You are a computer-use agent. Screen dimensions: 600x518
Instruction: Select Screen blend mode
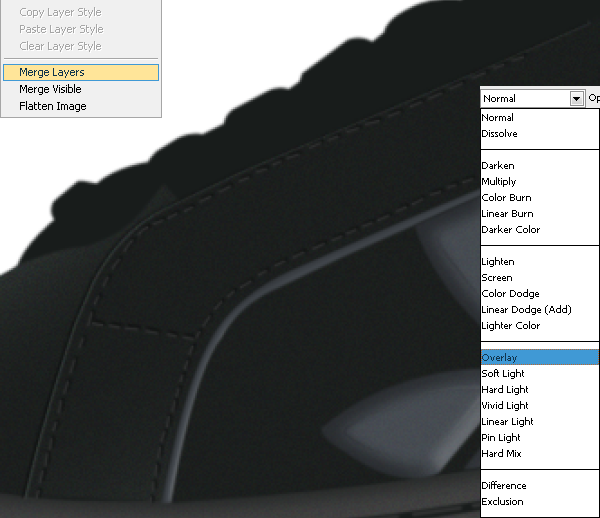point(540,278)
